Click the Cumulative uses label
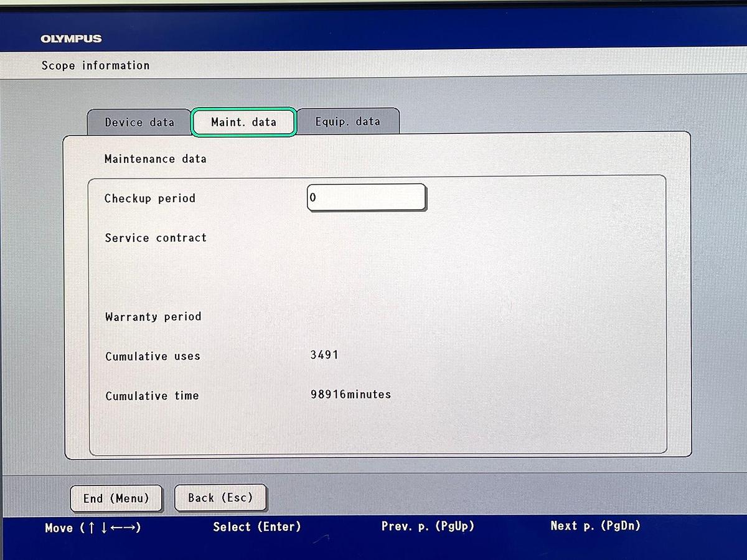The height and width of the screenshot is (560, 747). tap(153, 357)
